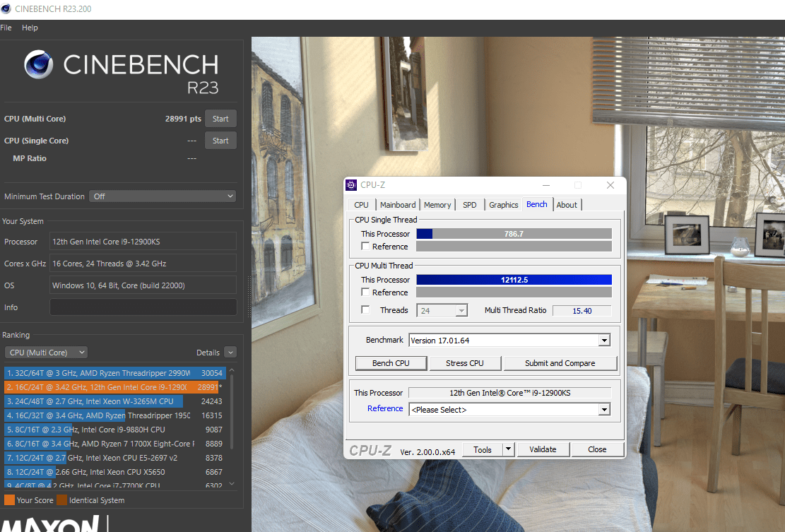Open the Threads count dropdown showing 24
The width and height of the screenshot is (785, 532).
(461, 311)
